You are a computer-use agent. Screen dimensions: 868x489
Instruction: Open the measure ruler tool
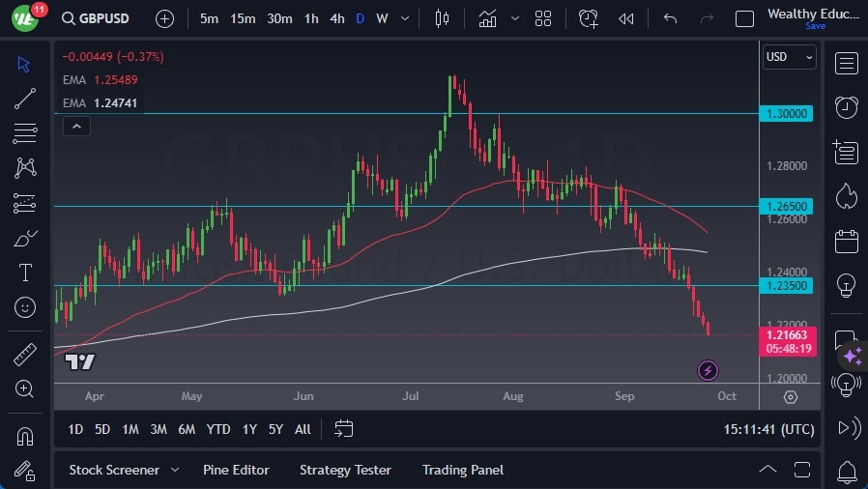25,354
